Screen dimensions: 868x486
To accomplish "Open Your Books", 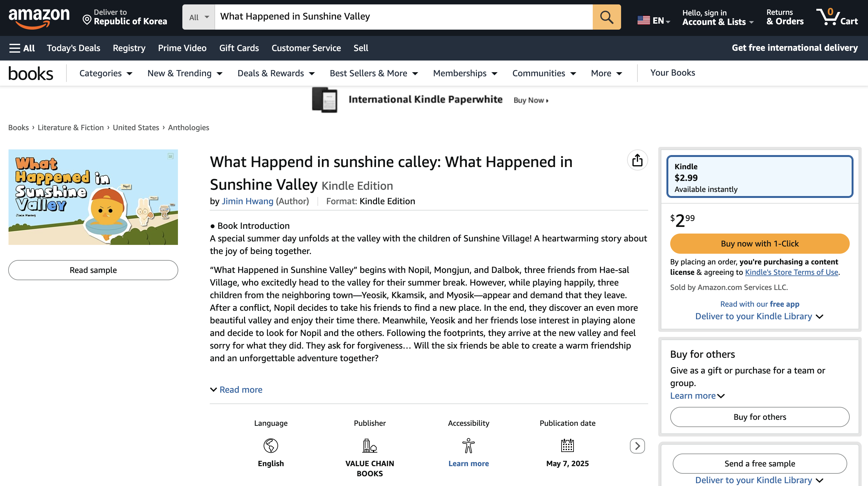I will pyautogui.click(x=672, y=72).
